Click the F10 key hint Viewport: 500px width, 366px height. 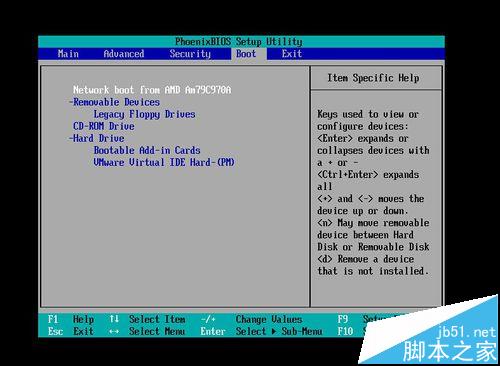pyautogui.click(x=345, y=331)
